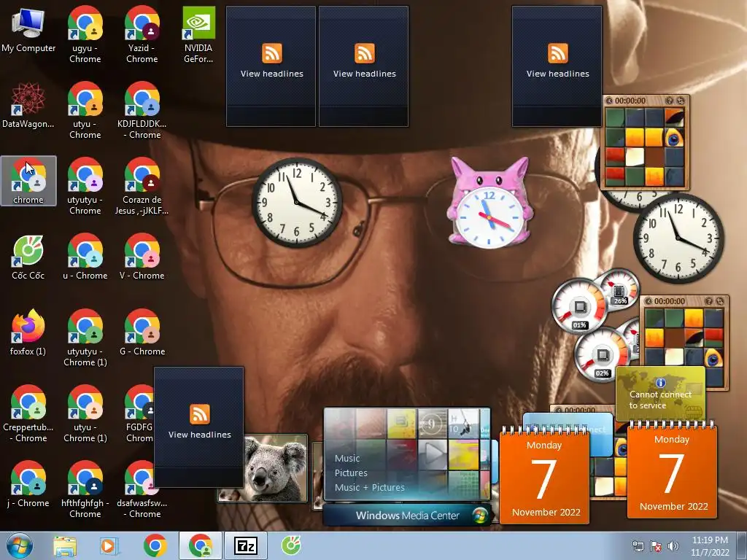Shuffle the lower-right picture puzzle
This screenshot has height=560, width=747.
coord(720,301)
